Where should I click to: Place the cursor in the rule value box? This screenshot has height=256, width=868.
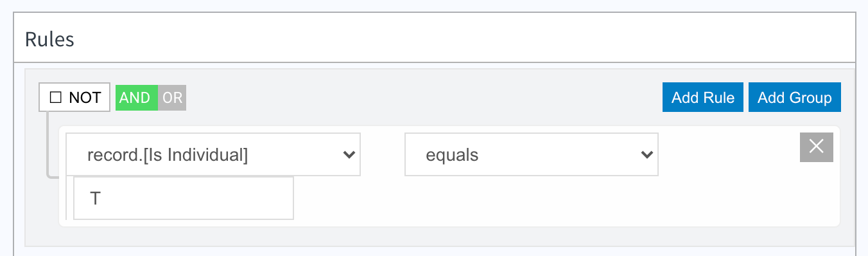point(184,198)
